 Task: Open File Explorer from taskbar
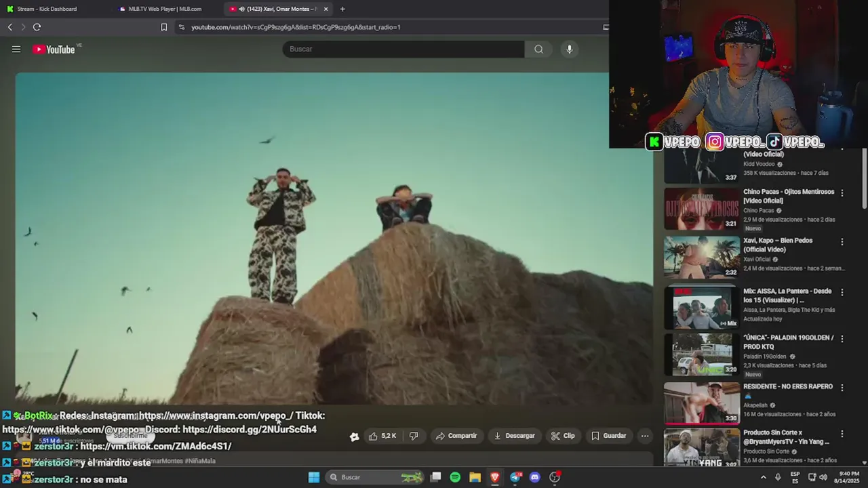pos(475,477)
